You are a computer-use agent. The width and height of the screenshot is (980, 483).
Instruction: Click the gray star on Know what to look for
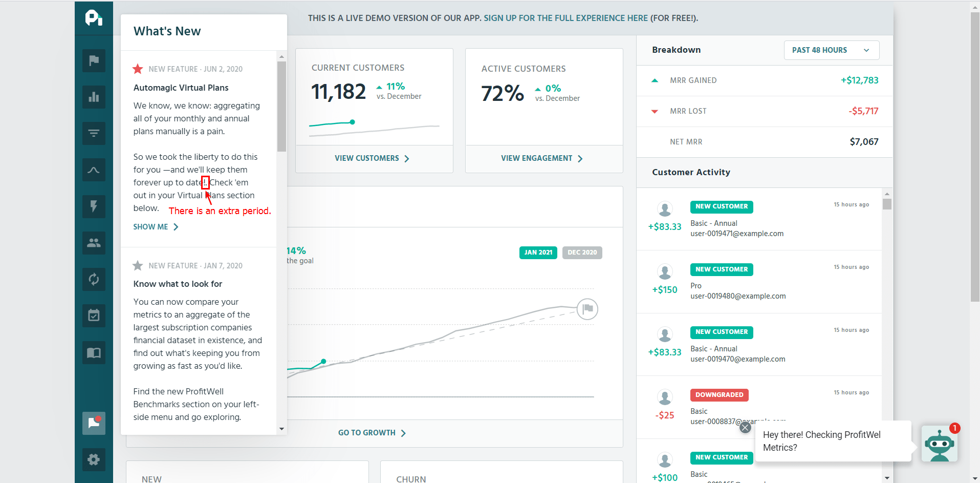tap(138, 265)
